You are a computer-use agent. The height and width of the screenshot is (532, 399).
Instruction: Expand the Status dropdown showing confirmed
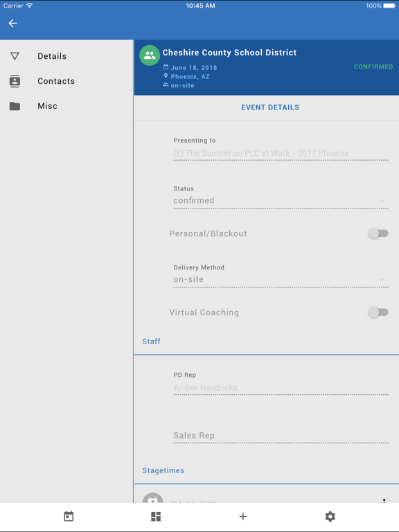(x=281, y=201)
